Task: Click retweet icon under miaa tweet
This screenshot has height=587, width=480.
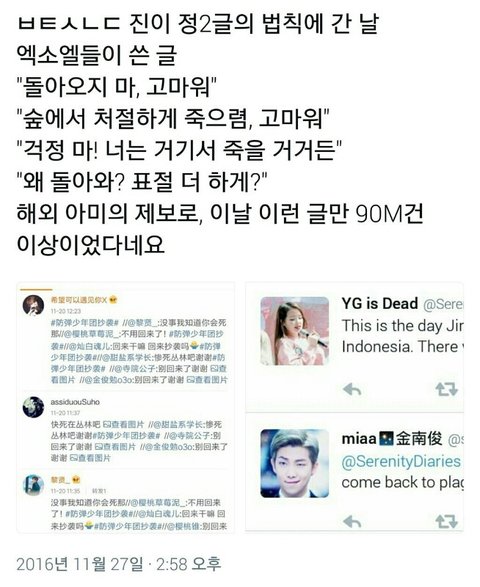Action: click(446, 521)
